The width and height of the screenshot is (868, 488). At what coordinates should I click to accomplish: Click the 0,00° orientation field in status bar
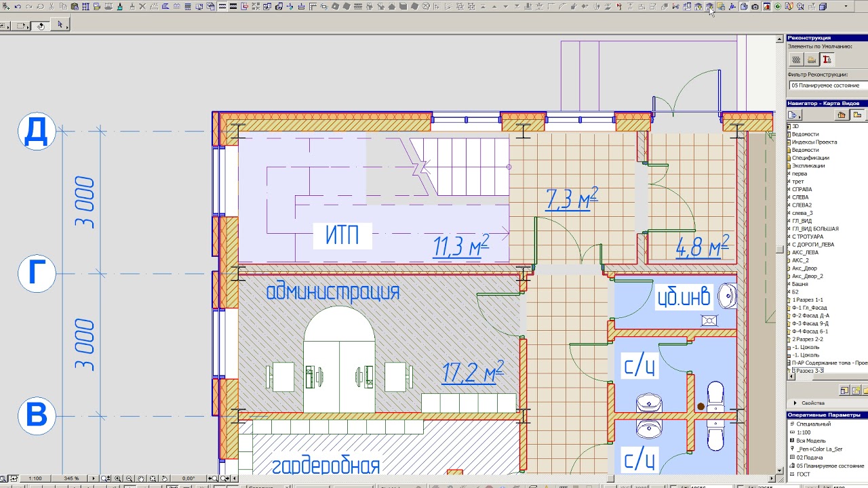click(x=189, y=479)
